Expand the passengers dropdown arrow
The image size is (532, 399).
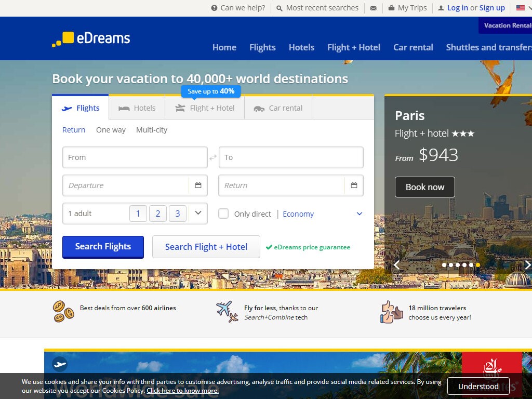(198, 213)
